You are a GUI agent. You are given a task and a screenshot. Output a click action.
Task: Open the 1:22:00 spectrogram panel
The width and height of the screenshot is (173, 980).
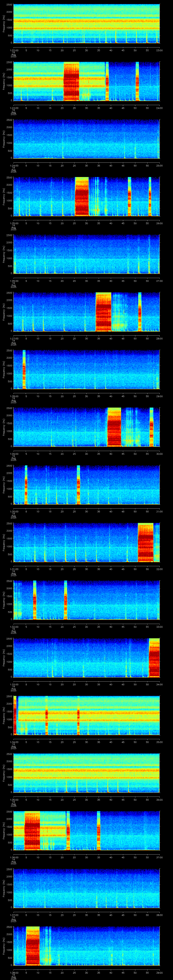point(86,24)
